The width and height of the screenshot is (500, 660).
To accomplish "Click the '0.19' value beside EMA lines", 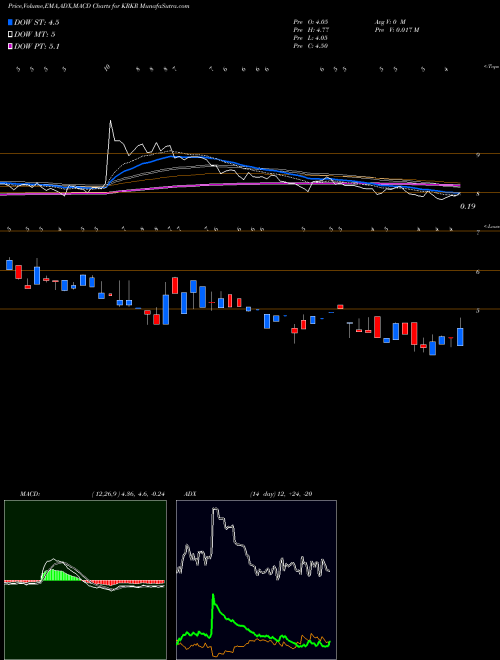I will pyautogui.click(x=467, y=206).
